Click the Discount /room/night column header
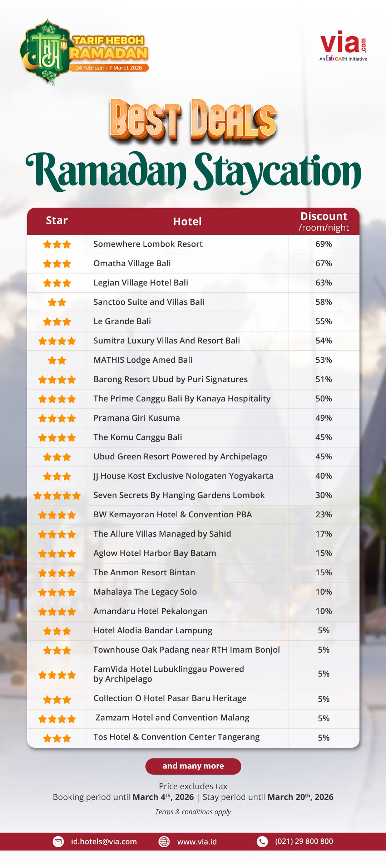The width and height of the screenshot is (386, 868). 323,221
